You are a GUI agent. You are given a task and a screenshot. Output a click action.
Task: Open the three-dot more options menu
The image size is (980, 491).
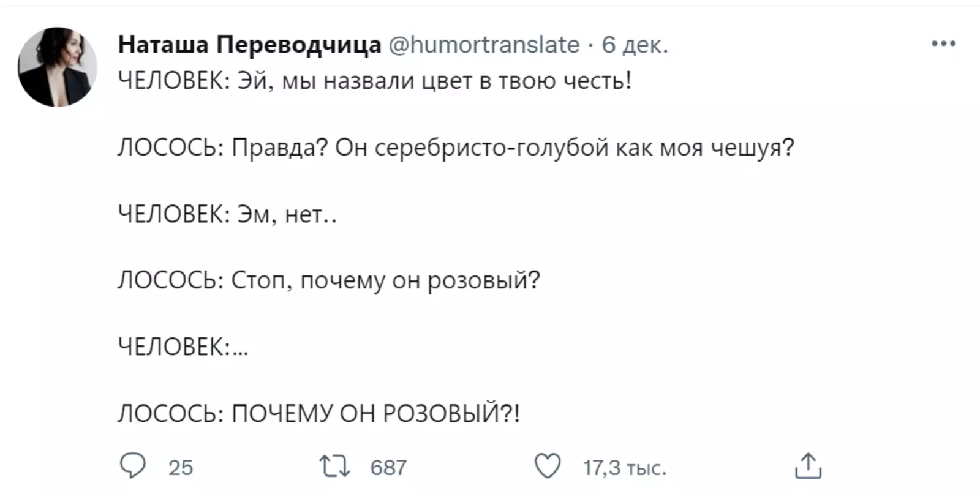[943, 44]
